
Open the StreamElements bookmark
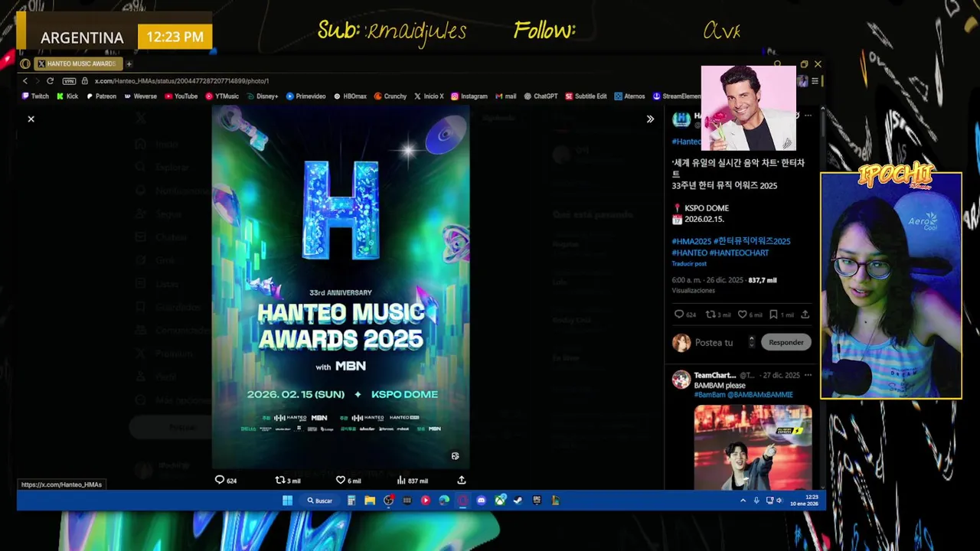click(677, 96)
